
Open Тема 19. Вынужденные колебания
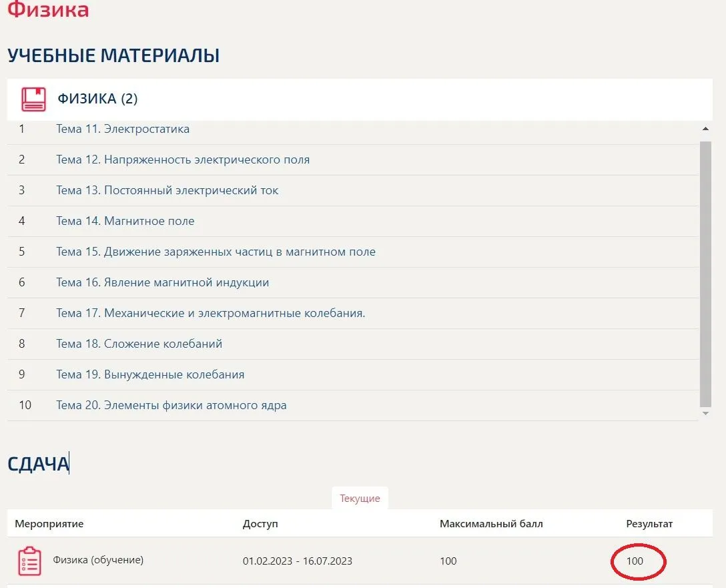click(x=150, y=374)
